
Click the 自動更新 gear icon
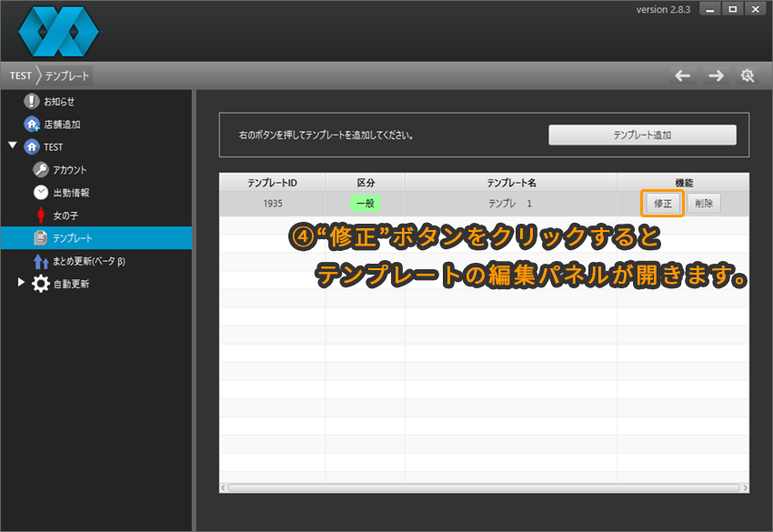[x=40, y=284]
